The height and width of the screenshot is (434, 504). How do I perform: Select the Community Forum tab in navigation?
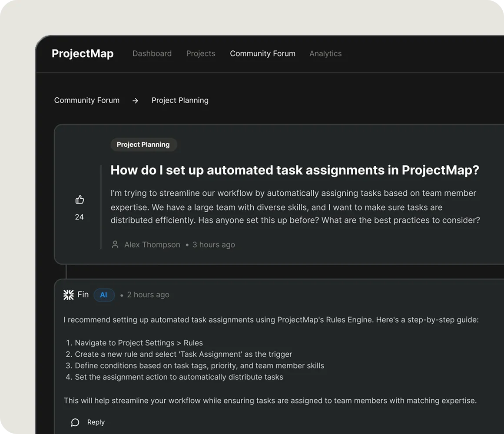(262, 53)
